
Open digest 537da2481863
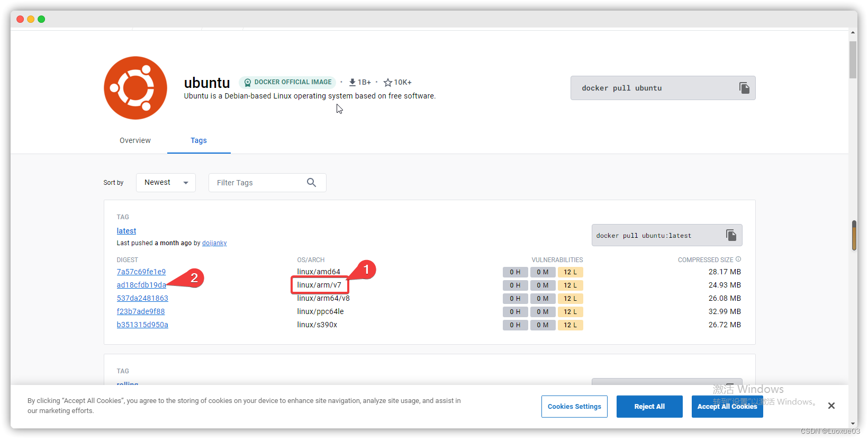[142, 298]
